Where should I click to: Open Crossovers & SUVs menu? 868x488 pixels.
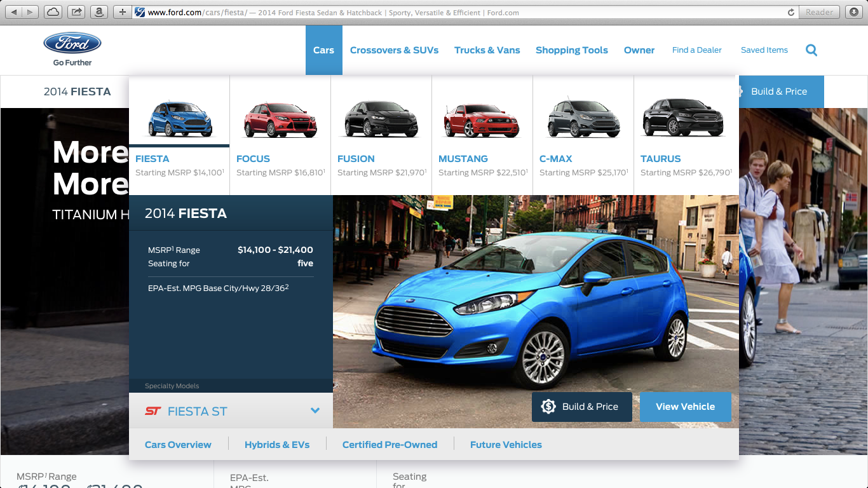pos(394,50)
